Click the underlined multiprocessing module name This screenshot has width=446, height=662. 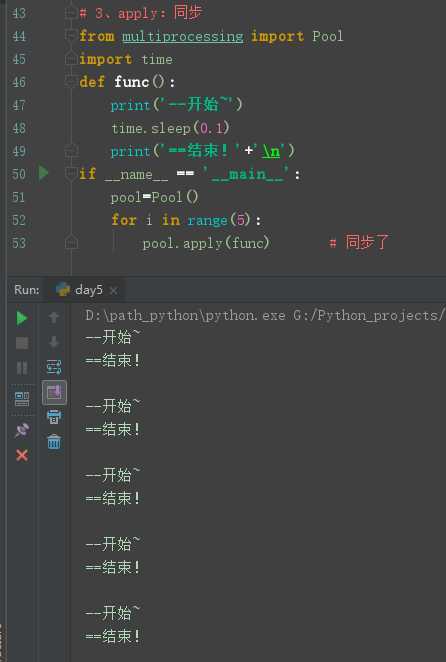182,37
